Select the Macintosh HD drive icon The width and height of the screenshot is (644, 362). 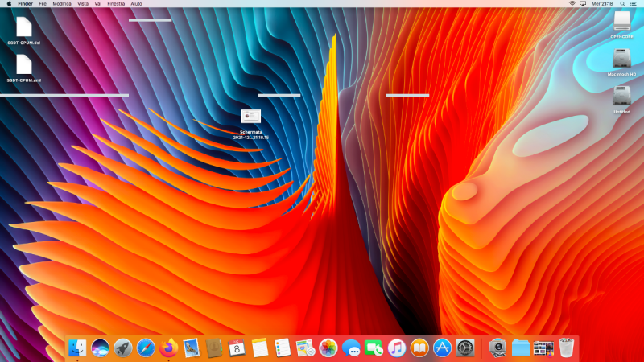pos(621,59)
